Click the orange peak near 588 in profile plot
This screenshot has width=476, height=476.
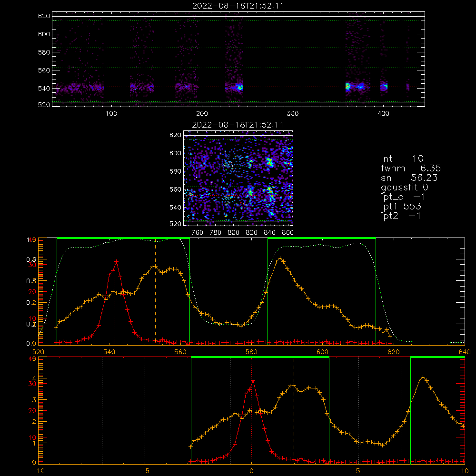[280, 258]
